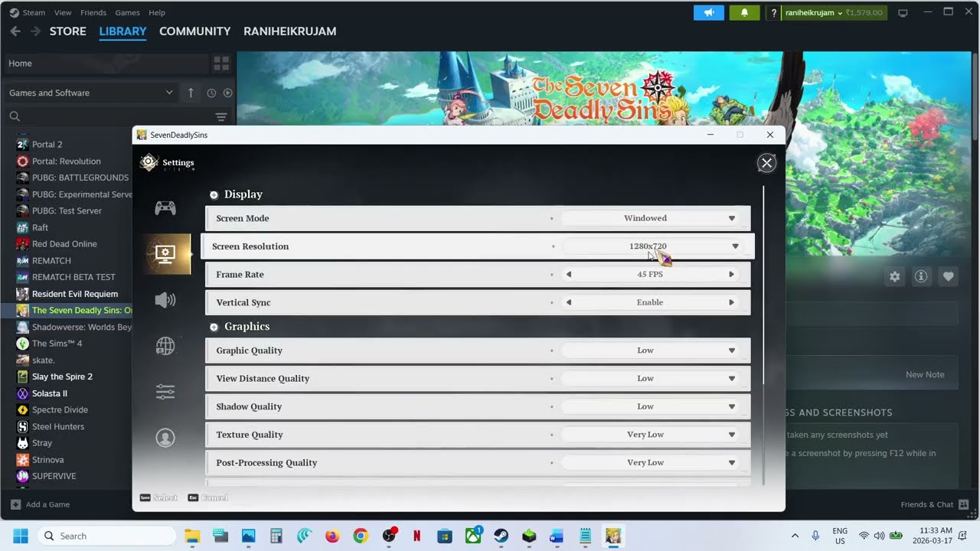
Task: Select Red Dead Online in the library
Action: 64,244
